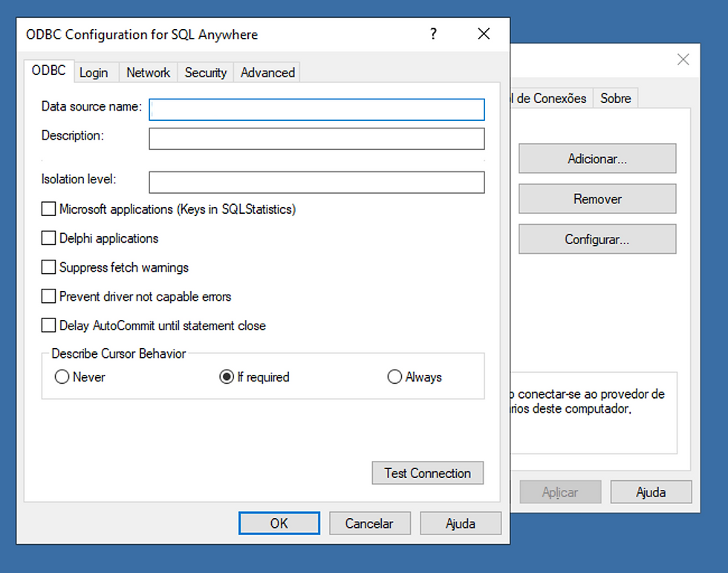Open the Network tab
This screenshot has height=573, width=728.
coord(148,73)
